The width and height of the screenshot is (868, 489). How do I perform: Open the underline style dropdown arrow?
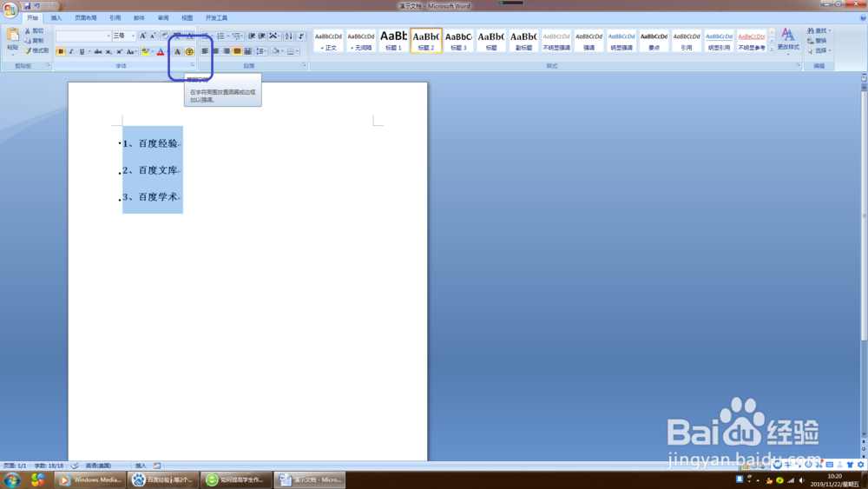pyautogui.click(x=89, y=51)
